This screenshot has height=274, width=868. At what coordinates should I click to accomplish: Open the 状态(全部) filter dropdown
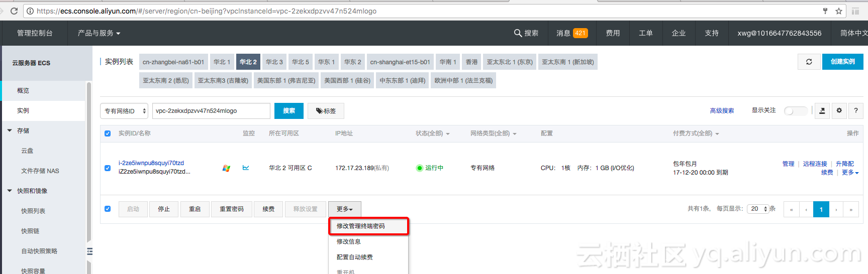click(432, 133)
